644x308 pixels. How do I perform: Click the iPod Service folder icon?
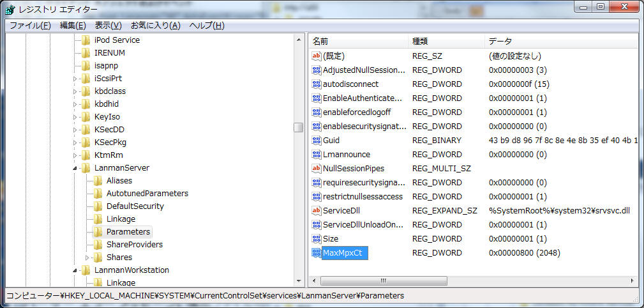click(x=86, y=40)
